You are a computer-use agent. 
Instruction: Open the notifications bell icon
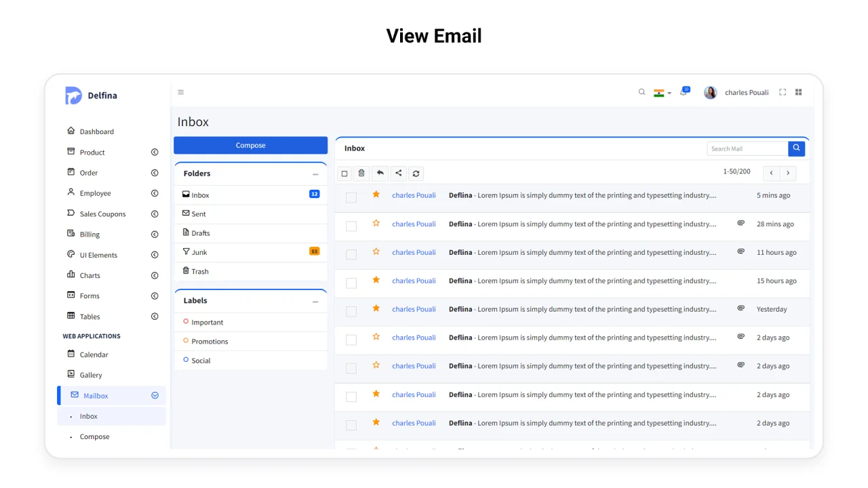tap(684, 92)
